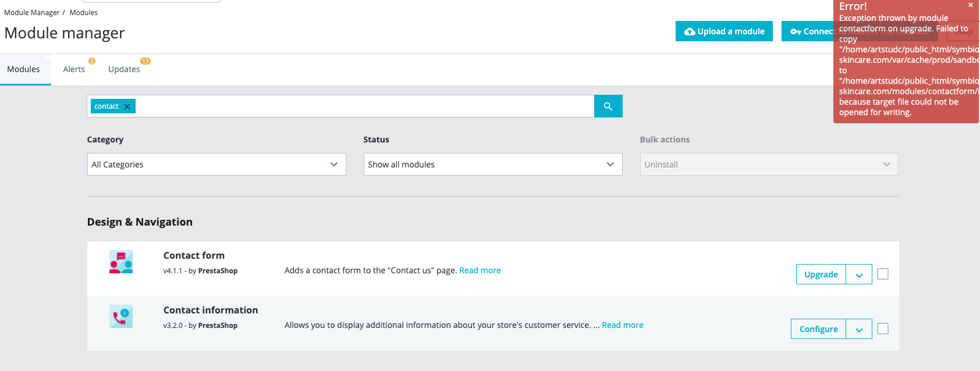Upgrade the Contact form module
The image size is (980, 371).
click(x=821, y=274)
